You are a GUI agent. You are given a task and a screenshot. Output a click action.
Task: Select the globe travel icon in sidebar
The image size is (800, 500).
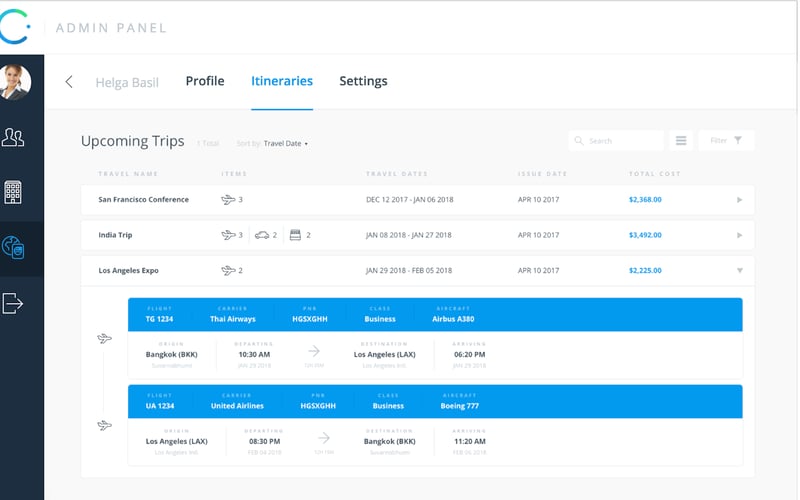click(x=13, y=247)
